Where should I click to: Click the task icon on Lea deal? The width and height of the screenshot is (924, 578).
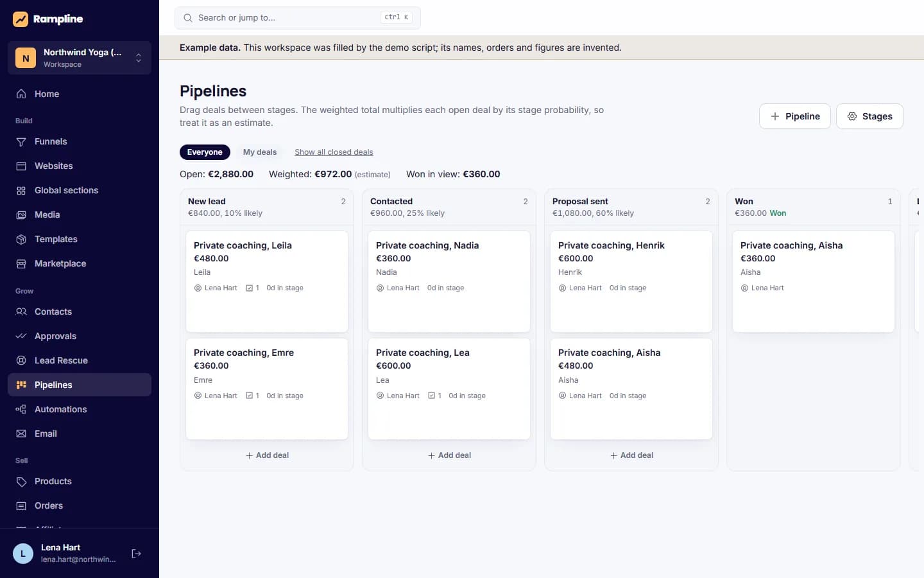coord(431,396)
